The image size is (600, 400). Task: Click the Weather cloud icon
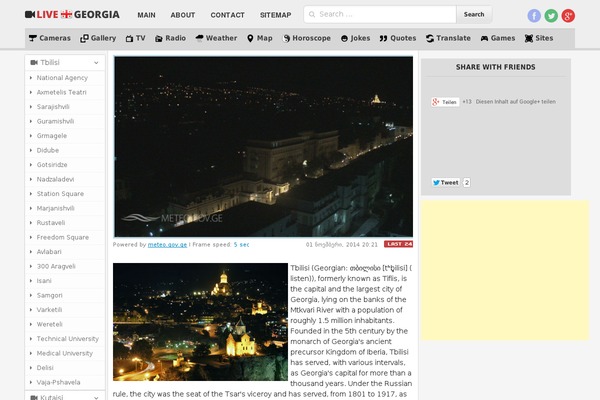click(x=199, y=38)
